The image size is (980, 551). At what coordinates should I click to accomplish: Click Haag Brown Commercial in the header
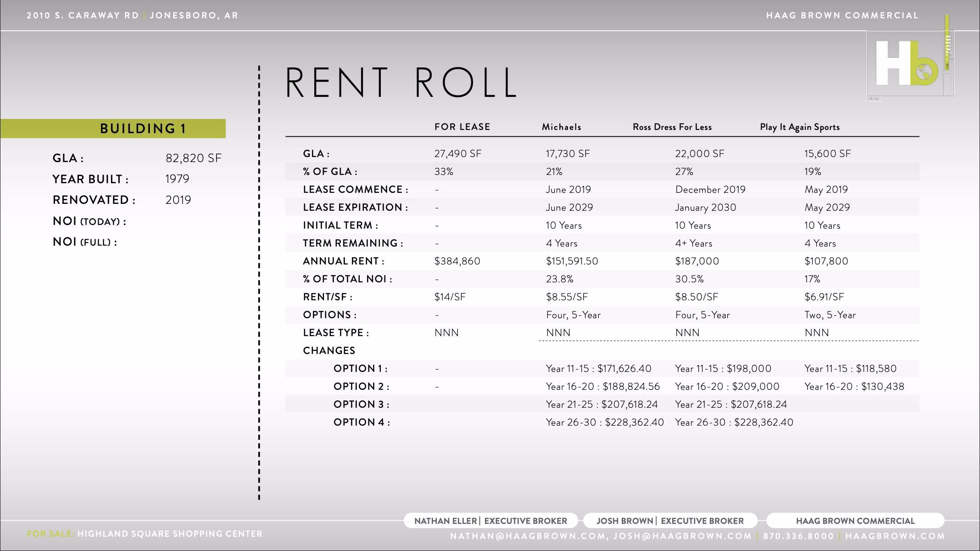[x=842, y=16]
